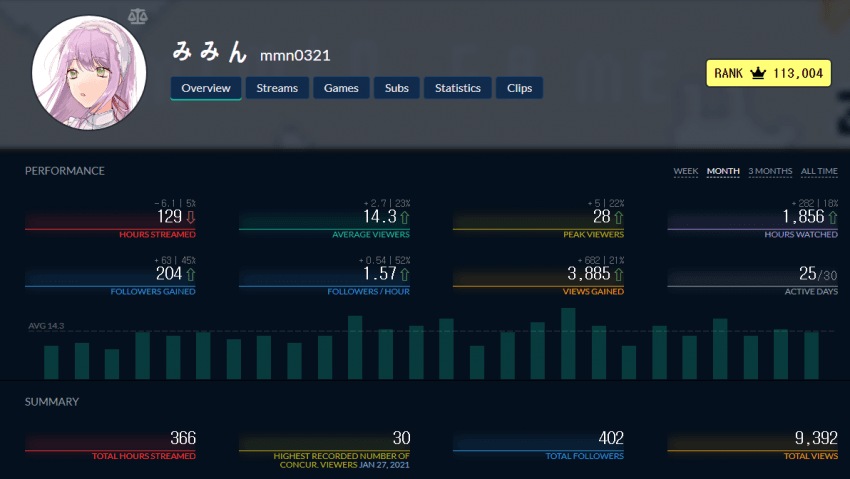Click the Active Days value 25/30

pyautogui.click(x=817, y=274)
